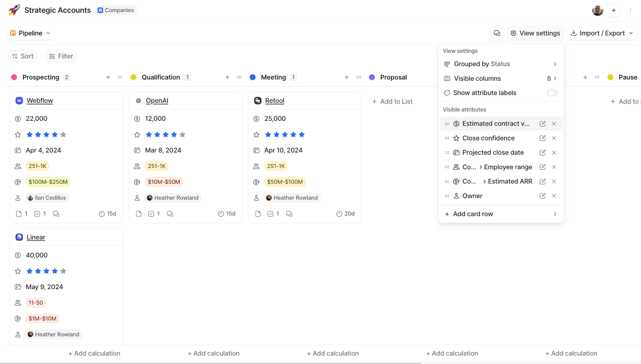Screen dimensions: 641x364
Task: Open the OpenAI company link
Action: [x=157, y=101]
